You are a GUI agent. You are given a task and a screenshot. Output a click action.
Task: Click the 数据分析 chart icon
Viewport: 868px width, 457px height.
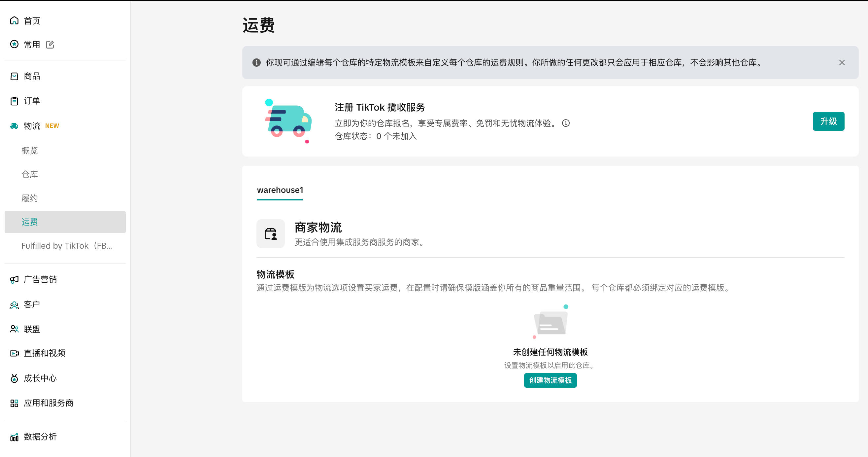[x=14, y=437]
